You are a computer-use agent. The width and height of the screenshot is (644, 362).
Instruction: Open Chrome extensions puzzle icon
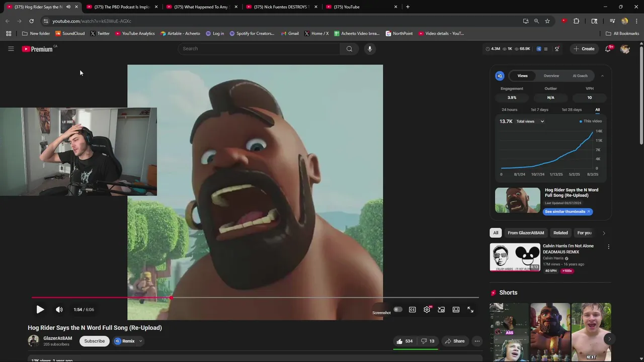[x=577, y=21]
